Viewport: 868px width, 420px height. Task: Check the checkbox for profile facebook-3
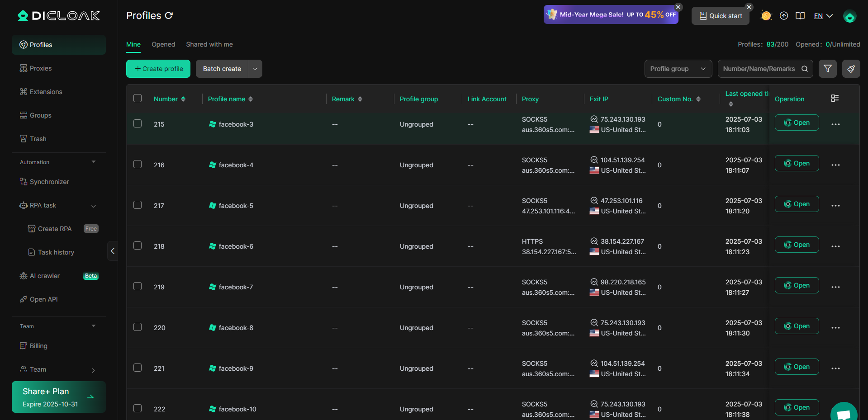pos(138,123)
